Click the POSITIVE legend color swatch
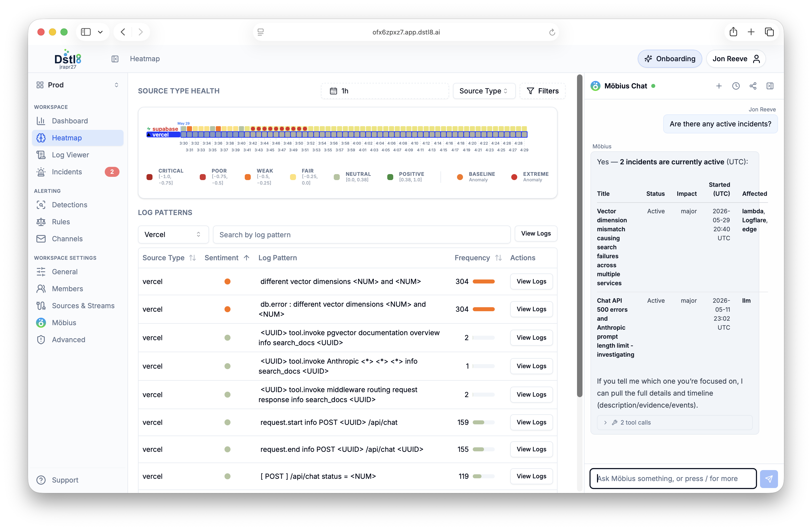Viewport: 812px width, 530px height. (390, 177)
